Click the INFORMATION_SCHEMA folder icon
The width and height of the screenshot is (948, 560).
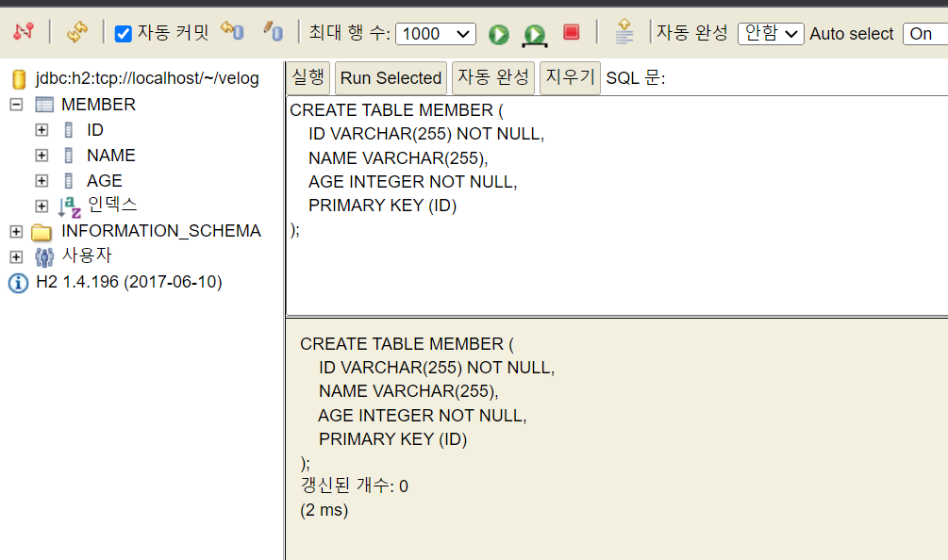pos(42,232)
